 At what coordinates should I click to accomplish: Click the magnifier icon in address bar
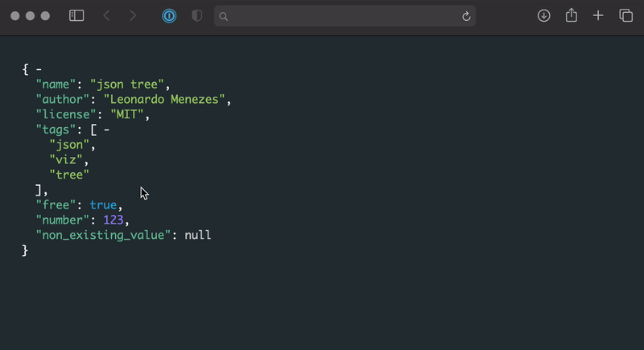tap(224, 16)
